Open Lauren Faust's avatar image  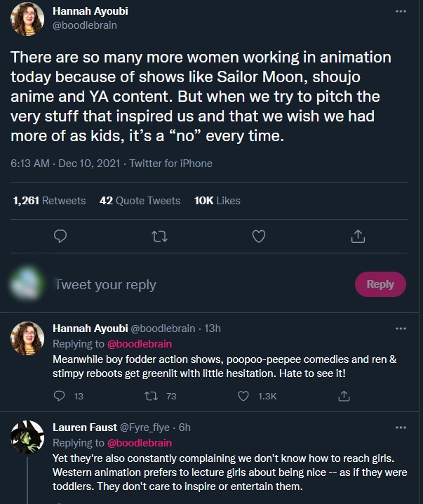coord(27,439)
